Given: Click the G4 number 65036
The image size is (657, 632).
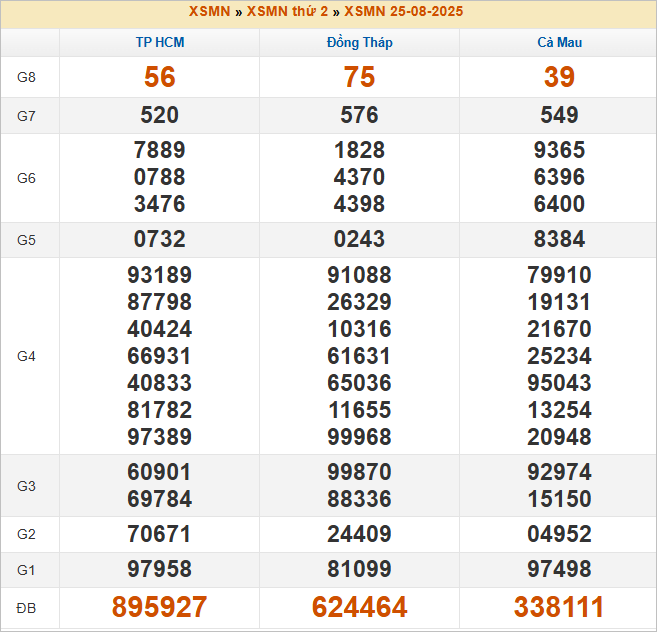Looking at the screenshot, I should [x=360, y=383].
